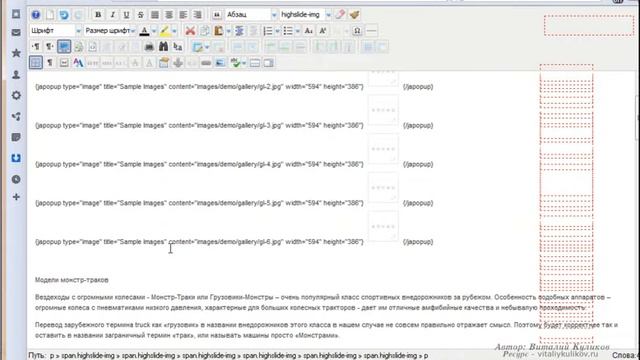640x360 pixels.
Task: Insert numbered list
Action: tap(268, 31)
